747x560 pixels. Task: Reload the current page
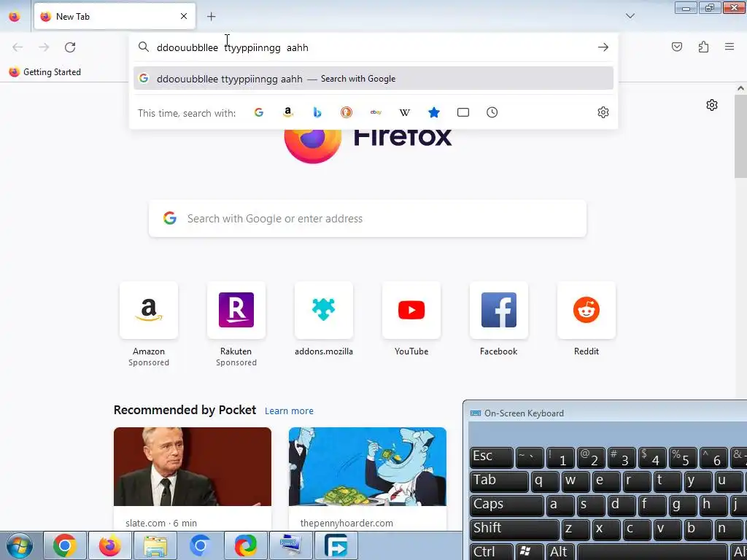[70, 47]
